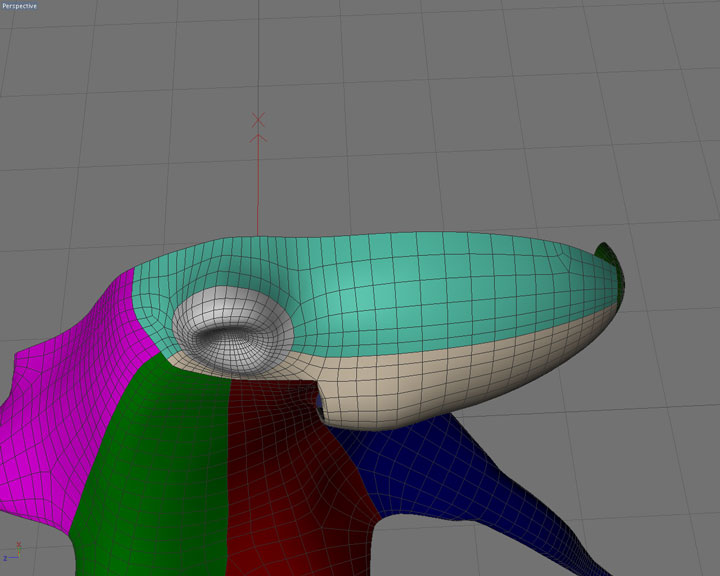The height and width of the screenshot is (576, 720).
Task: Click the small notch in the beige underside
Action: [x=320, y=407]
